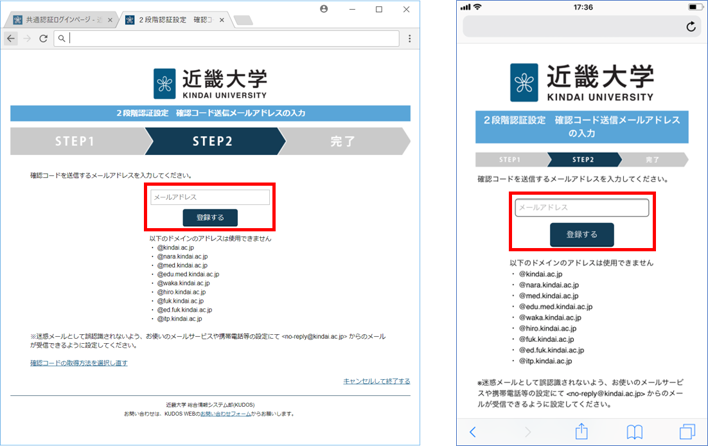Click the desktop browser back arrow
This screenshot has height=446, width=708.
(x=11, y=39)
